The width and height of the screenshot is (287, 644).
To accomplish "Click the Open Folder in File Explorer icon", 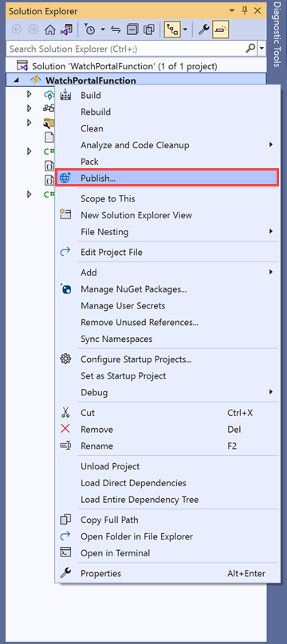I will coord(65,536).
